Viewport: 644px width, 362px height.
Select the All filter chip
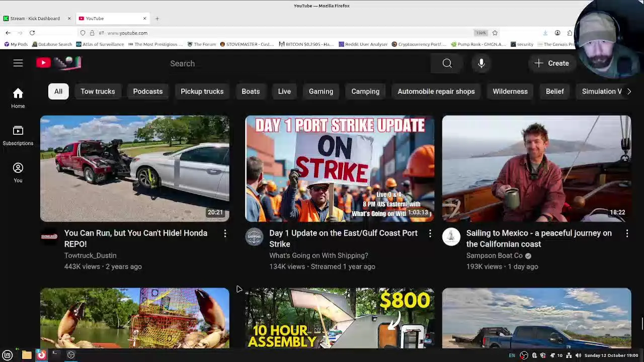pyautogui.click(x=58, y=92)
